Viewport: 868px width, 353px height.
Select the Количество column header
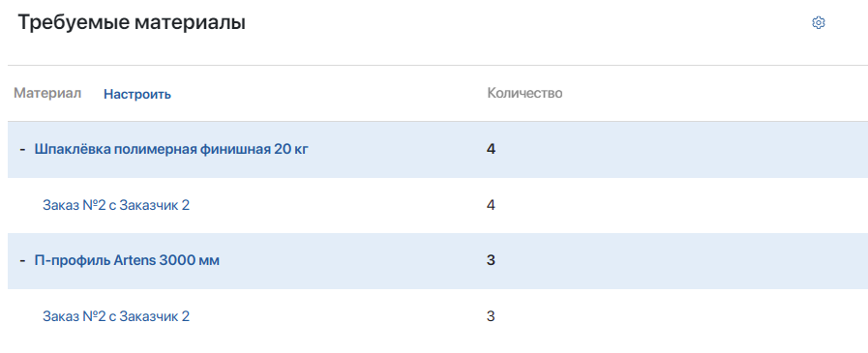(524, 93)
